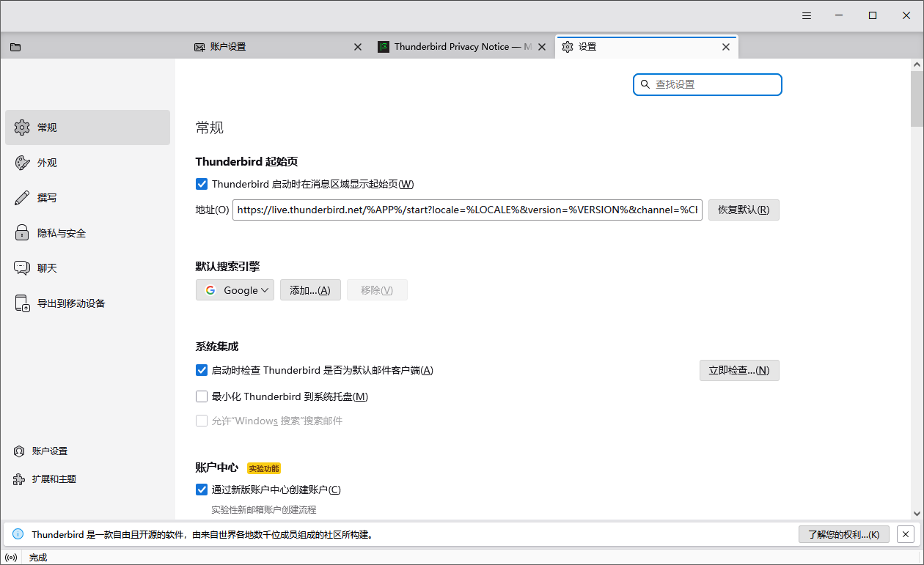Click the 常规 gear icon in sidebar
The width and height of the screenshot is (924, 565).
[22, 128]
